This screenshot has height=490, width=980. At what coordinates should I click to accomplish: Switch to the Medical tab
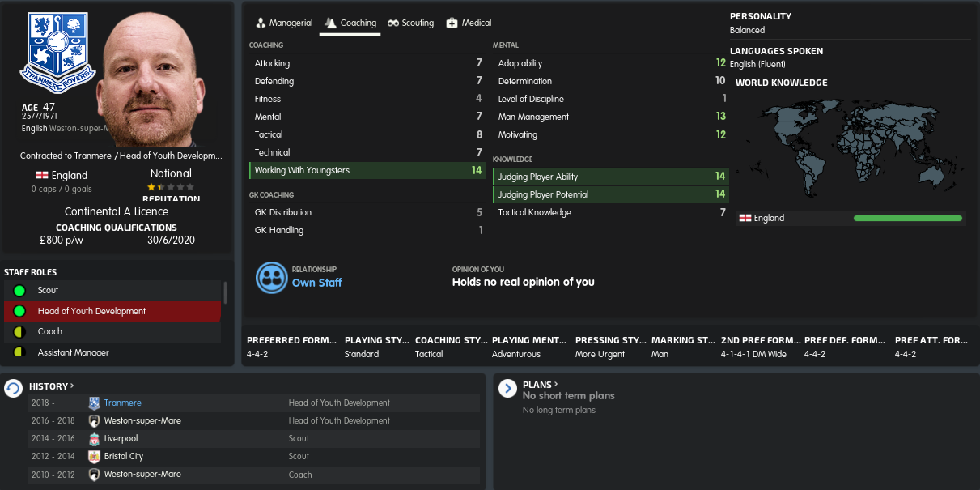point(469,23)
